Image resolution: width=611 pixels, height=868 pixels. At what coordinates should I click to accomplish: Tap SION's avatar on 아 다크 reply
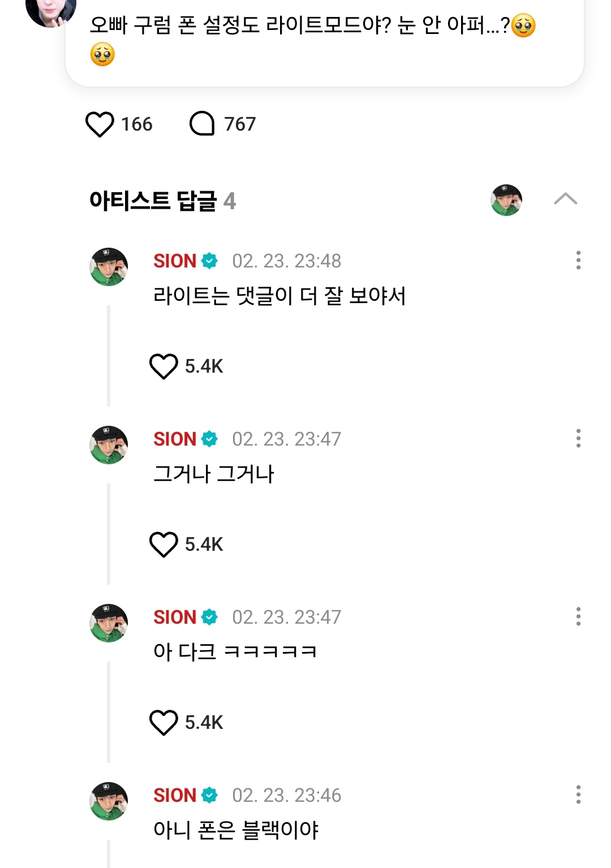coord(109,623)
